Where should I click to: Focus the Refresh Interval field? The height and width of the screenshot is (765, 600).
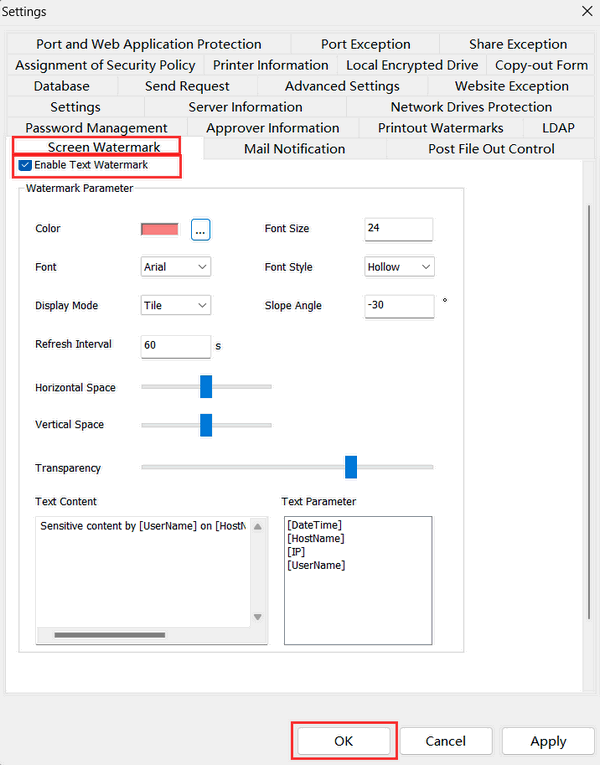175,346
